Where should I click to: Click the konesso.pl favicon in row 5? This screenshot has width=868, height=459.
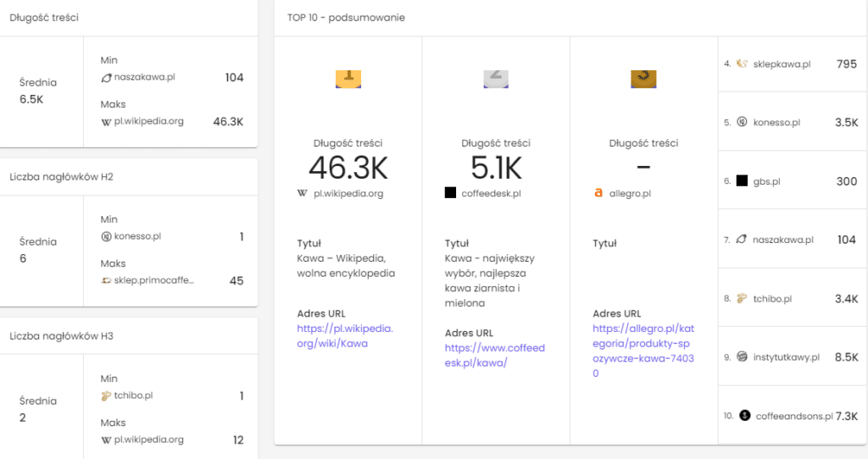coord(742,122)
